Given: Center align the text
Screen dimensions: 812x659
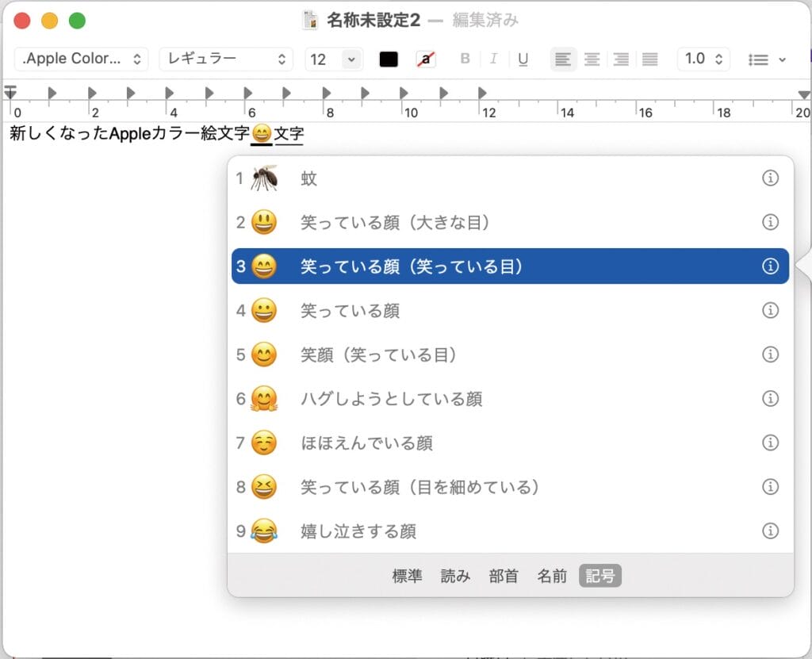Looking at the screenshot, I should [x=592, y=59].
